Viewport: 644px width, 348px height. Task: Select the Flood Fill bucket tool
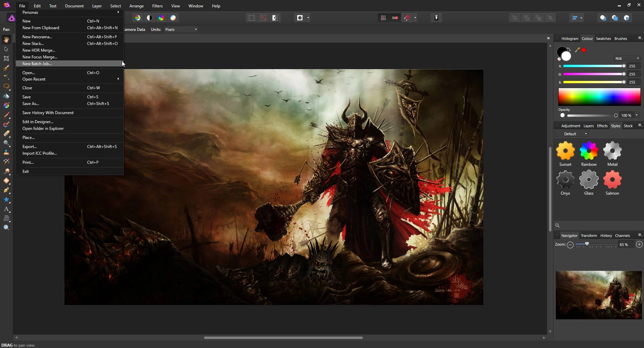click(x=6, y=96)
